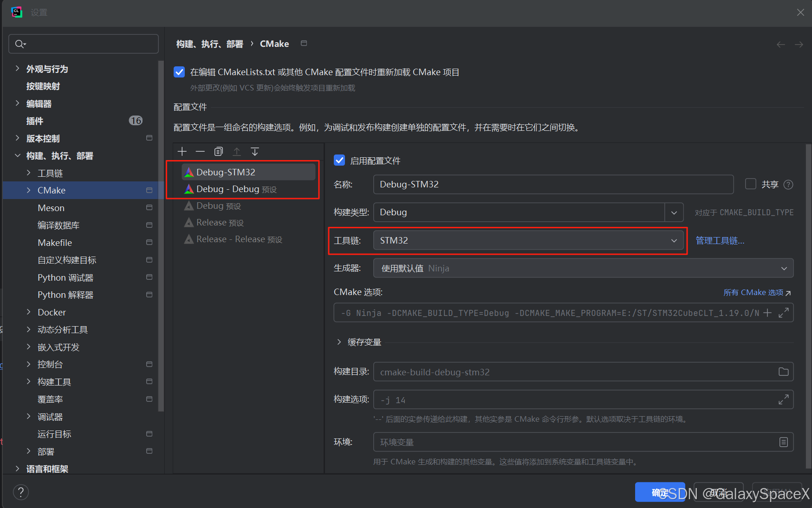This screenshot has width=812, height=508.
Task: Click the CLion logo in title bar
Action: coord(17,12)
